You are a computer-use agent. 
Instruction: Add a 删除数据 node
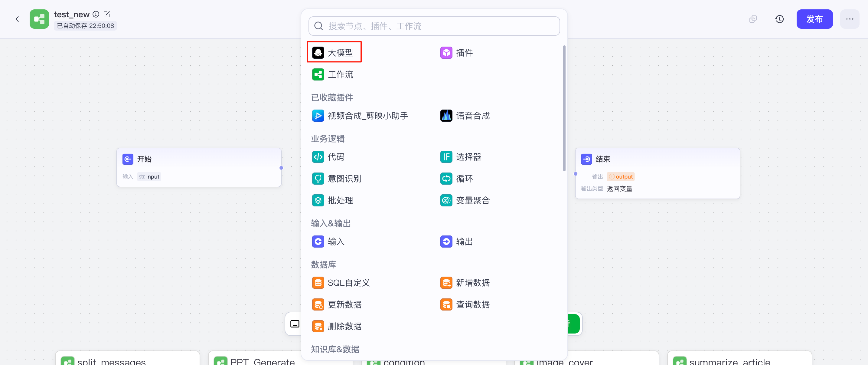pos(345,326)
